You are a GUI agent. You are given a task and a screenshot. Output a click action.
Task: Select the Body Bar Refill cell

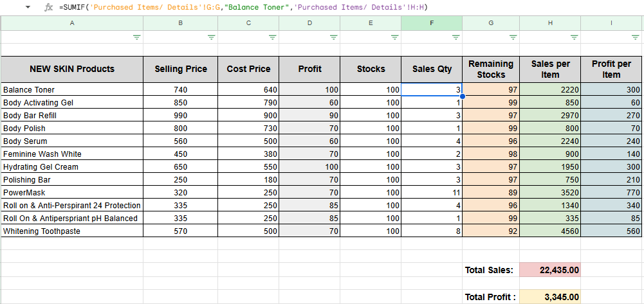(x=72, y=115)
